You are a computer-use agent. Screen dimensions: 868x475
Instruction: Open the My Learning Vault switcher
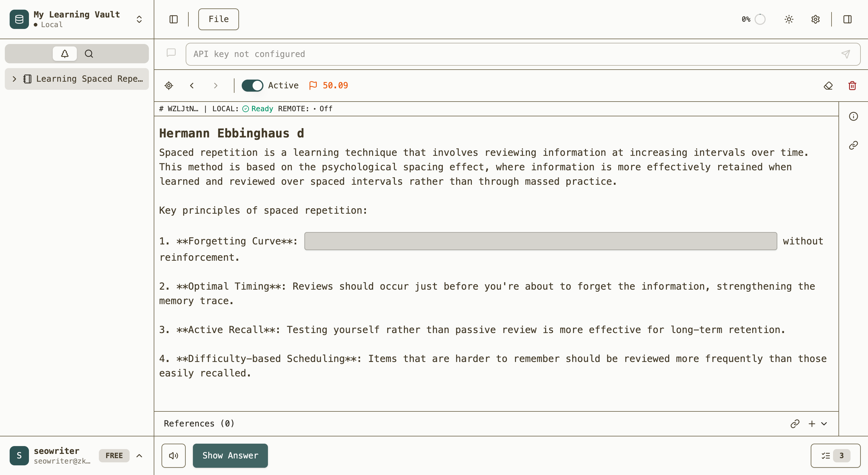point(139,19)
